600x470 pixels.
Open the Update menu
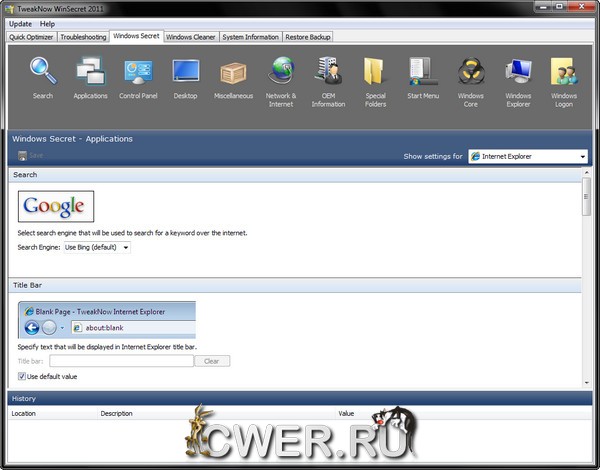[x=20, y=24]
